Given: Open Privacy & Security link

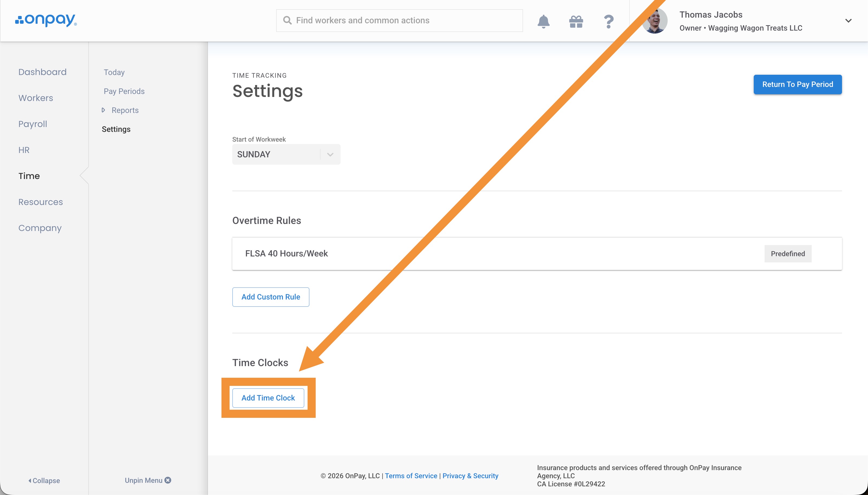Looking at the screenshot, I should pos(470,476).
